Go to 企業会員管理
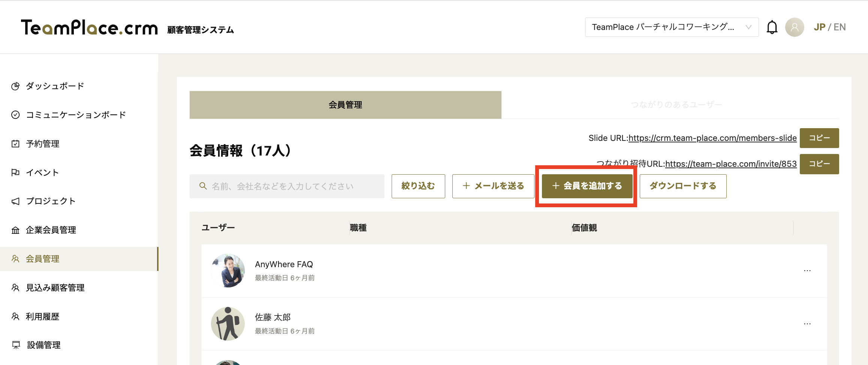 51,230
